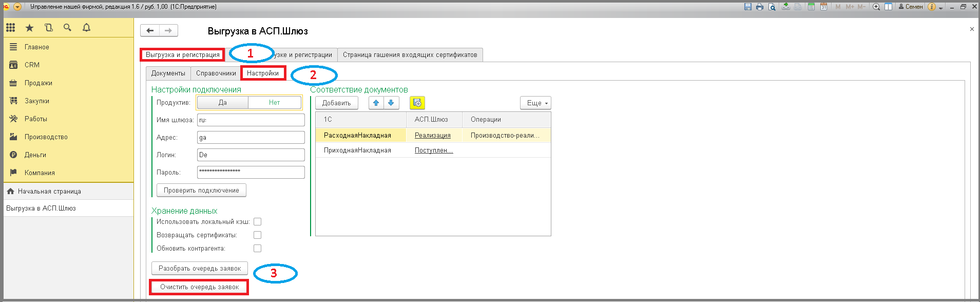Image resolution: width=980 pixels, height=302 pixels.
Task: Click the M- memory button
Action: click(861, 7)
